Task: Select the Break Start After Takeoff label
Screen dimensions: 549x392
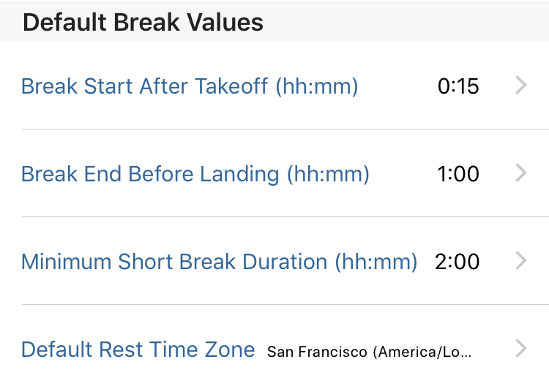Action: (x=190, y=86)
